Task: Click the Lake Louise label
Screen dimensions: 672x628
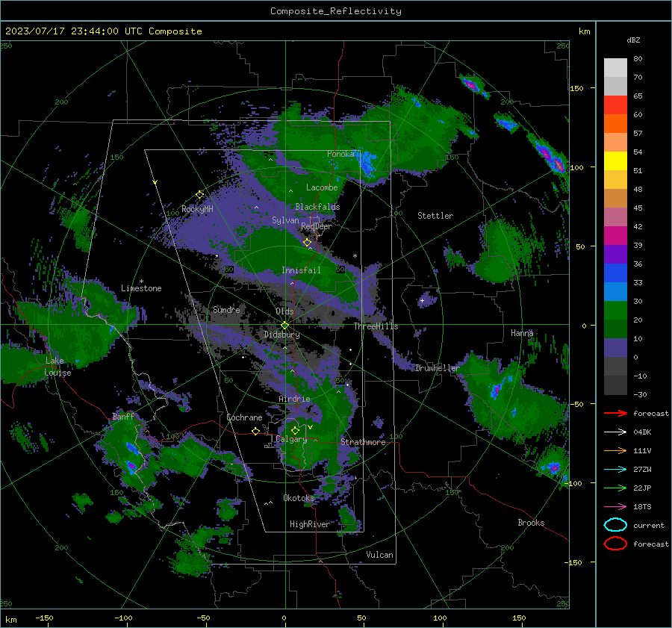Action: tap(57, 367)
